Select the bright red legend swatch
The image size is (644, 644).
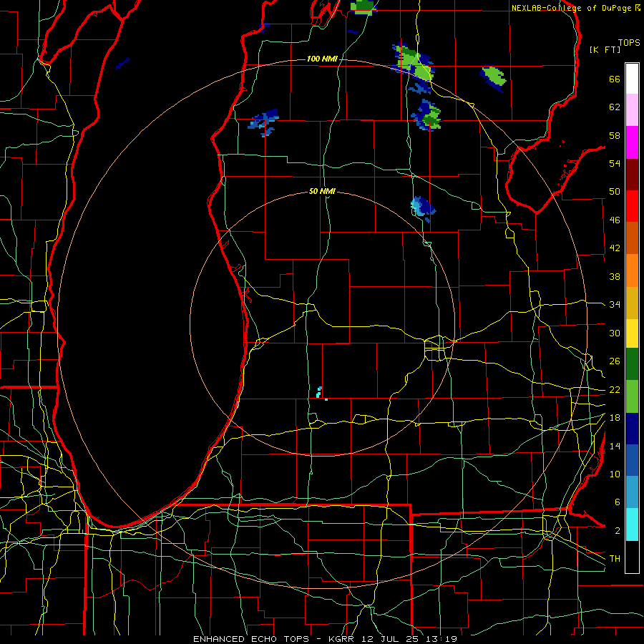pos(632,206)
